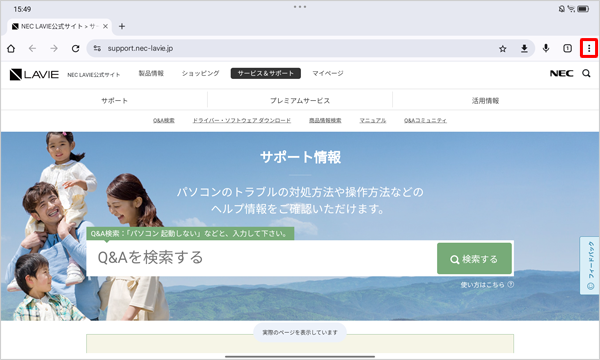Click NEC LAVIE公式サイト text next to logo
The height and width of the screenshot is (360, 600).
tap(94, 75)
